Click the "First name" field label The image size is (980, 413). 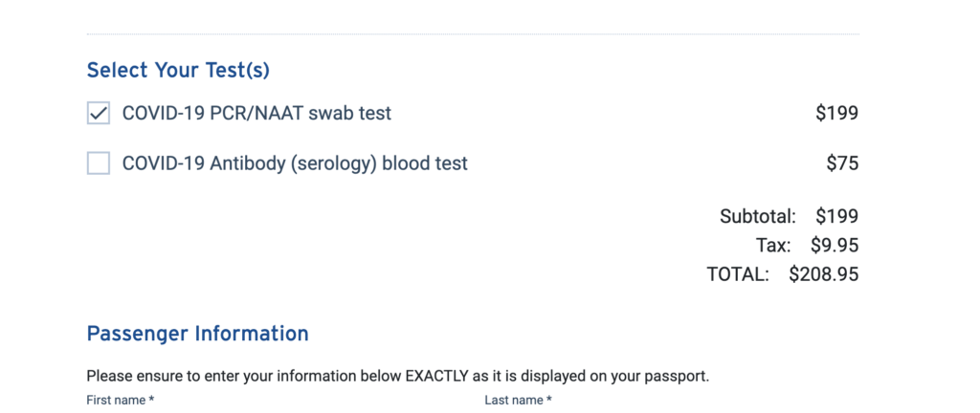click(117, 401)
